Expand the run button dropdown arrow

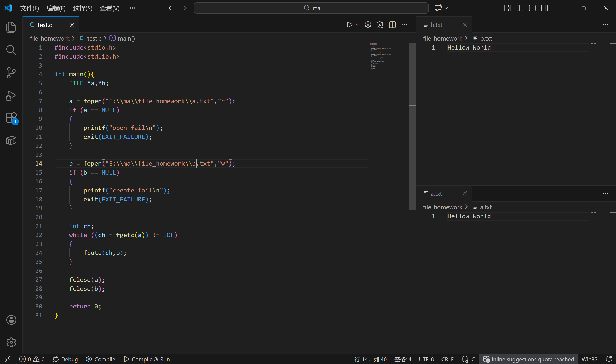[x=357, y=25]
